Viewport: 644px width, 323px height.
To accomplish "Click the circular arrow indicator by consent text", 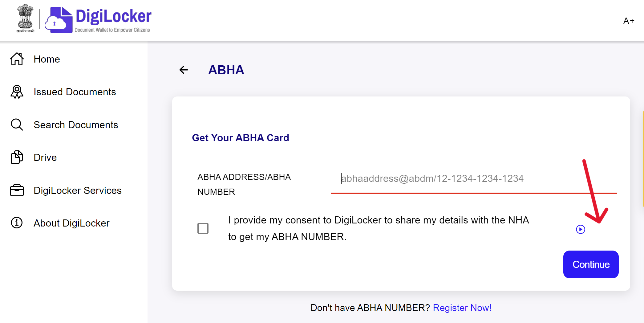I will 580,229.
